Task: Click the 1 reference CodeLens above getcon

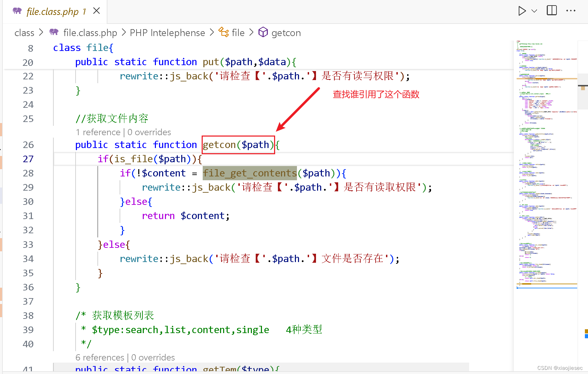Action: click(x=98, y=132)
